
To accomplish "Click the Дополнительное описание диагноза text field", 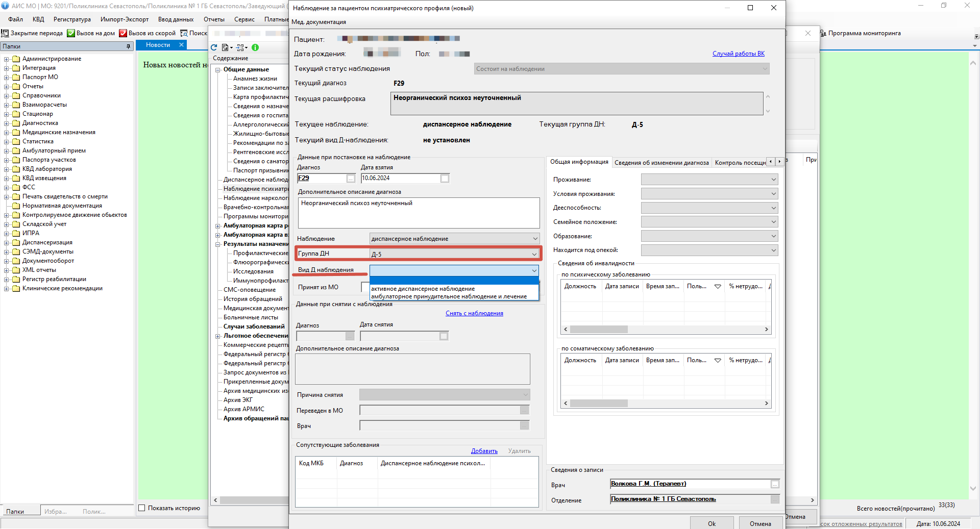I will 419,213.
